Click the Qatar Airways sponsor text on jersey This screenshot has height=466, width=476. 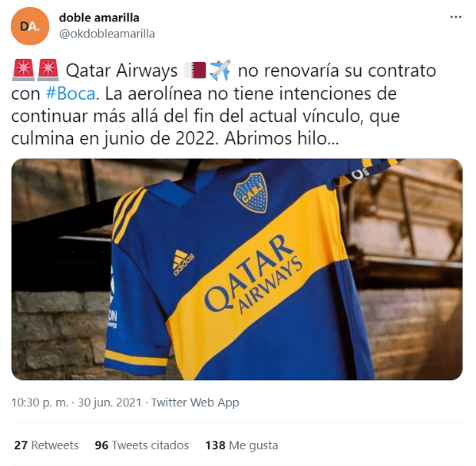253,275
